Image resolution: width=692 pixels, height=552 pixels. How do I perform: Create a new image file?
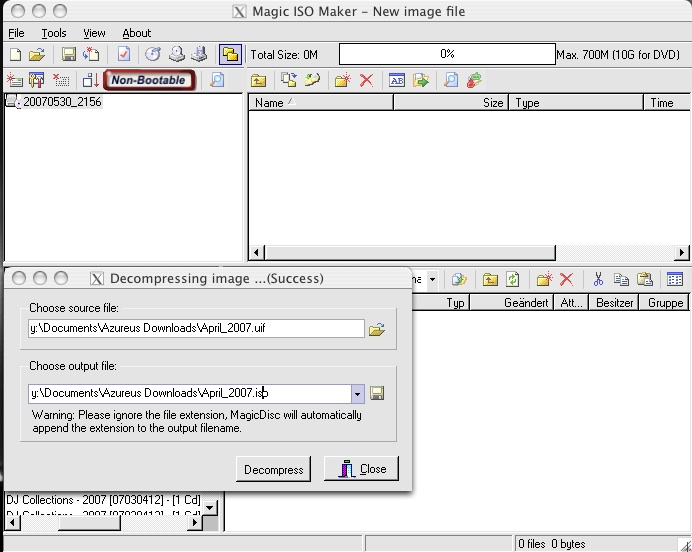pos(15,54)
